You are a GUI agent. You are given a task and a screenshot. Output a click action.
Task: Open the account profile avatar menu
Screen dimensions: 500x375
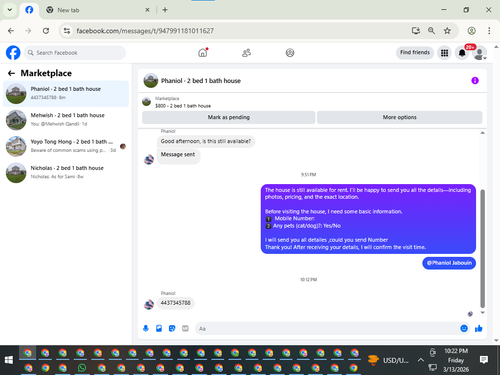[x=479, y=53]
